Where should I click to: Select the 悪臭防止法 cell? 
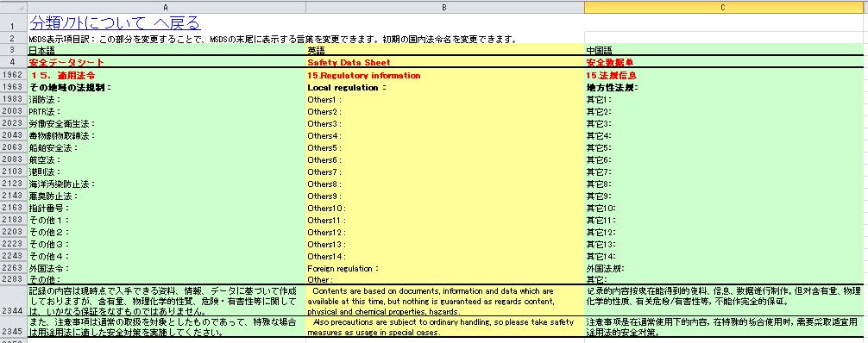(166, 196)
